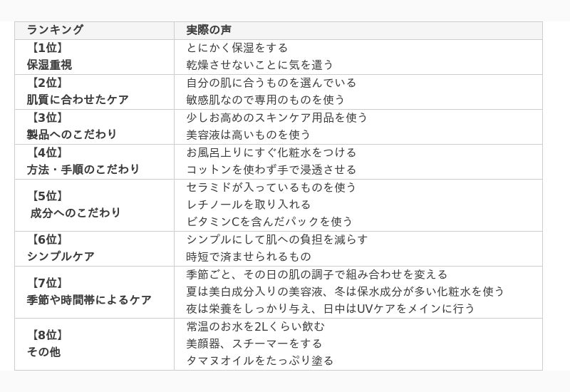Select the 【1位】保湿重視 ranking cell
Screen dimensions: 570x392
tap(94, 57)
